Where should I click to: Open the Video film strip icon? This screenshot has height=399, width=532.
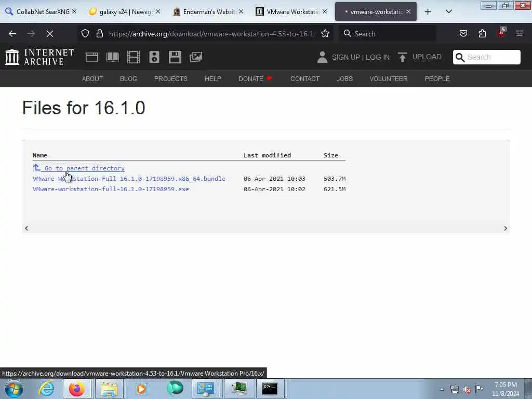click(x=134, y=57)
